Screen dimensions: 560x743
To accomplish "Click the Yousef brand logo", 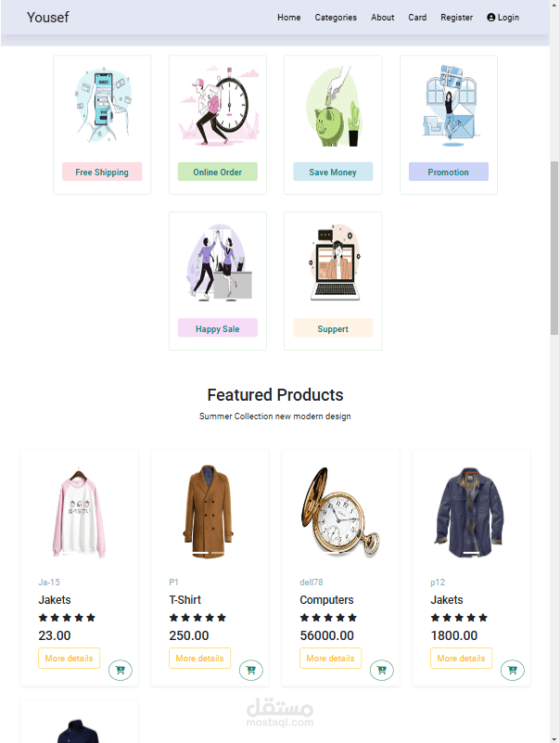I will (x=48, y=18).
